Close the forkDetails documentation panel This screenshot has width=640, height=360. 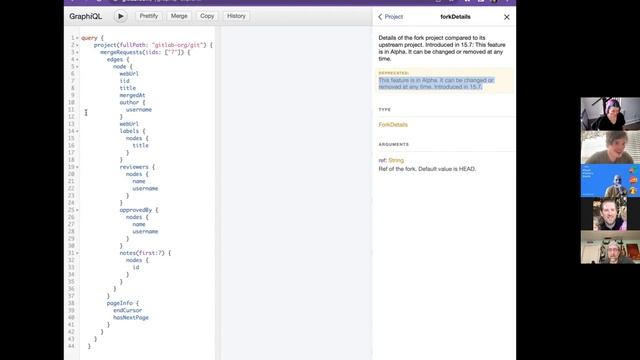click(x=507, y=17)
